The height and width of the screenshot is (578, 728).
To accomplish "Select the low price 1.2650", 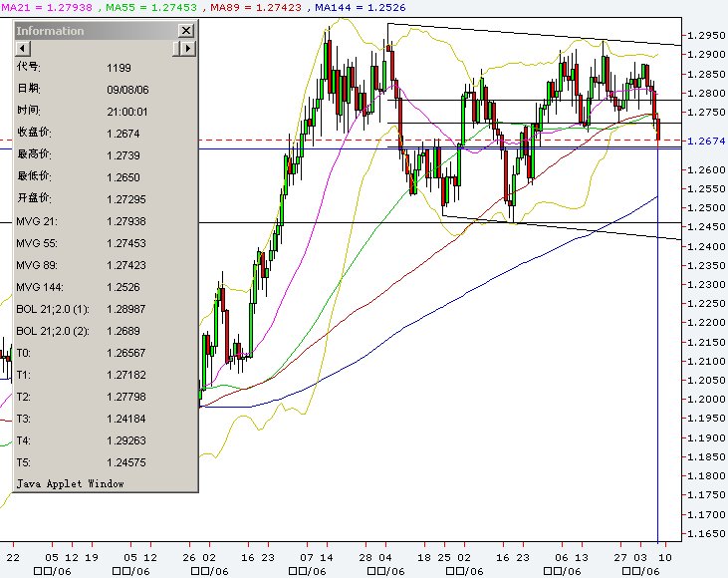I will point(123,177).
